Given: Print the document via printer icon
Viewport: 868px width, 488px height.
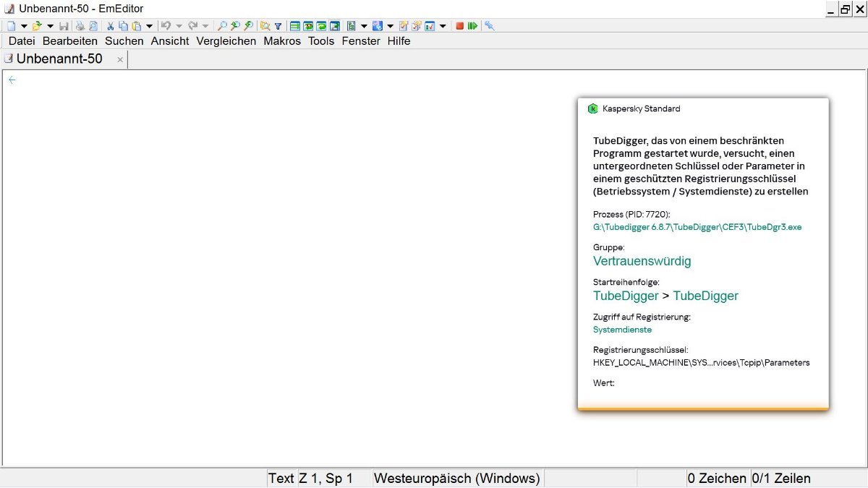Looking at the screenshot, I should pos(80,26).
